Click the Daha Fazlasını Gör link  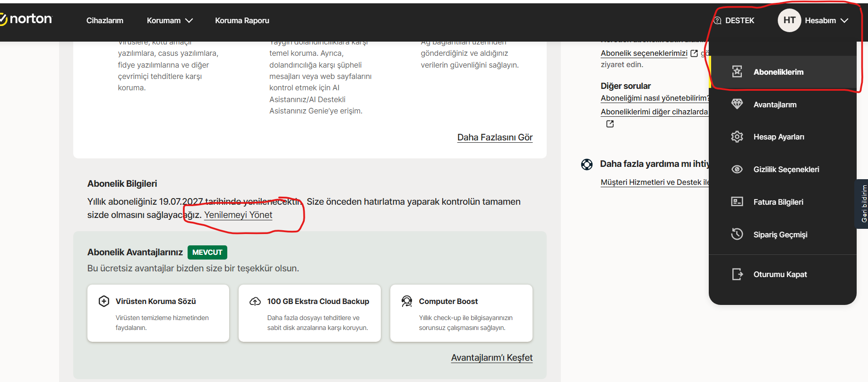495,138
